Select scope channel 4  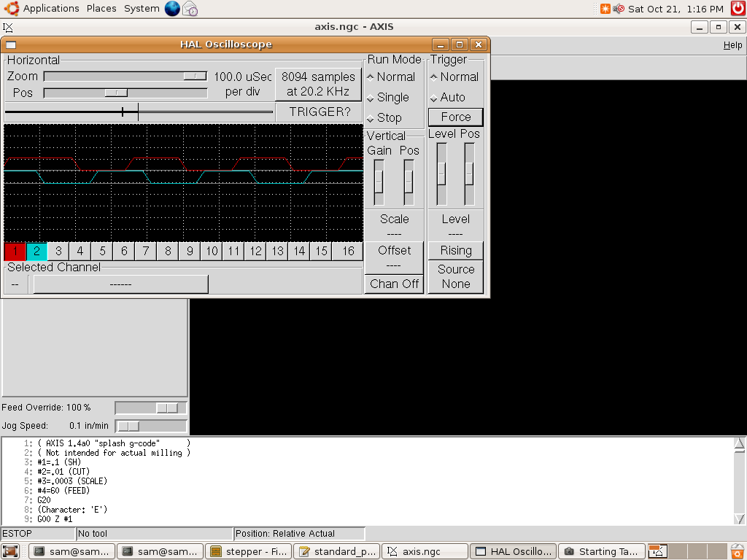pyautogui.click(x=80, y=252)
